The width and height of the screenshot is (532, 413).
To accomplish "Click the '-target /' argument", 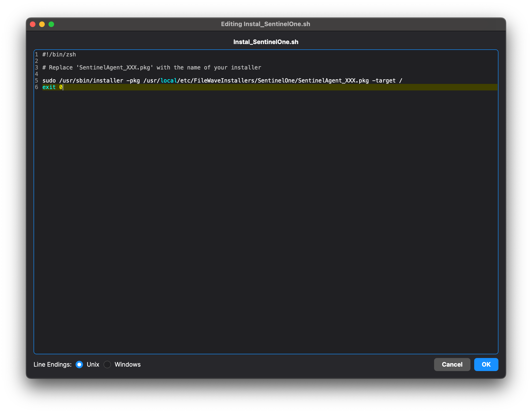I will (x=387, y=81).
